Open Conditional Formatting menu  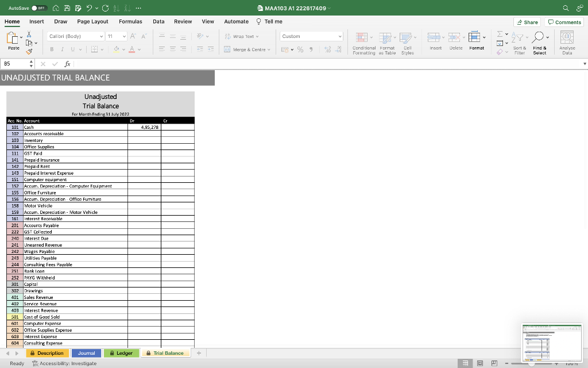coord(363,44)
